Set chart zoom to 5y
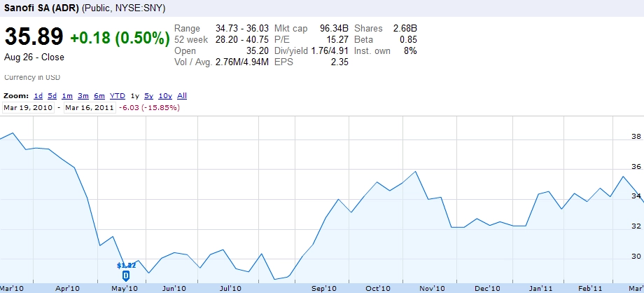Image resolution: width=644 pixels, height=293 pixels. [x=148, y=96]
